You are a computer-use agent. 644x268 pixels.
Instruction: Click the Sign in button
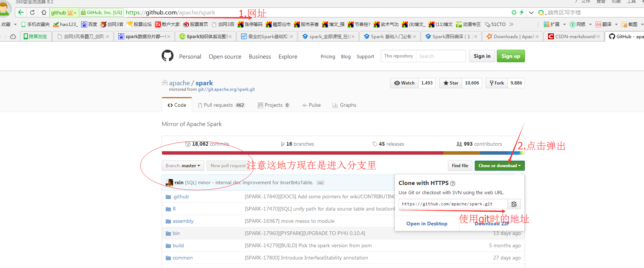click(x=482, y=56)
